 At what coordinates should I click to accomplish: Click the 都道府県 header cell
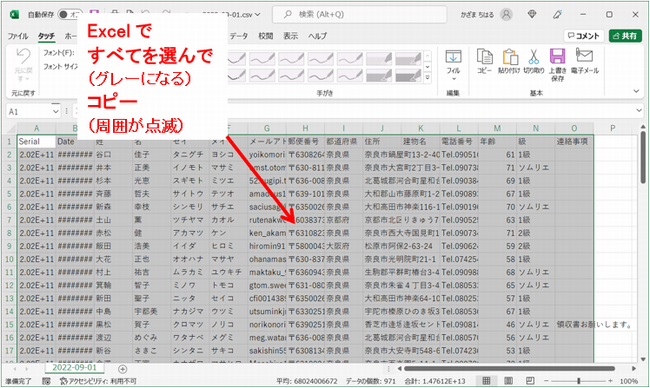pyautogui.click(x=344, y=141)
